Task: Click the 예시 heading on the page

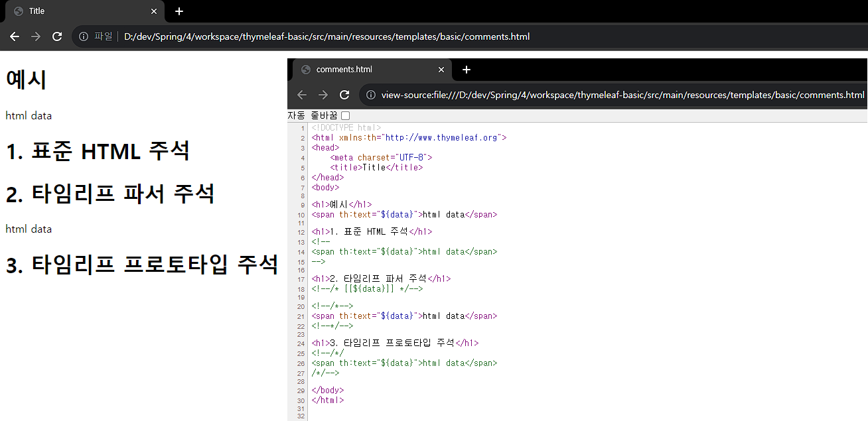Action: coord(27,80)
